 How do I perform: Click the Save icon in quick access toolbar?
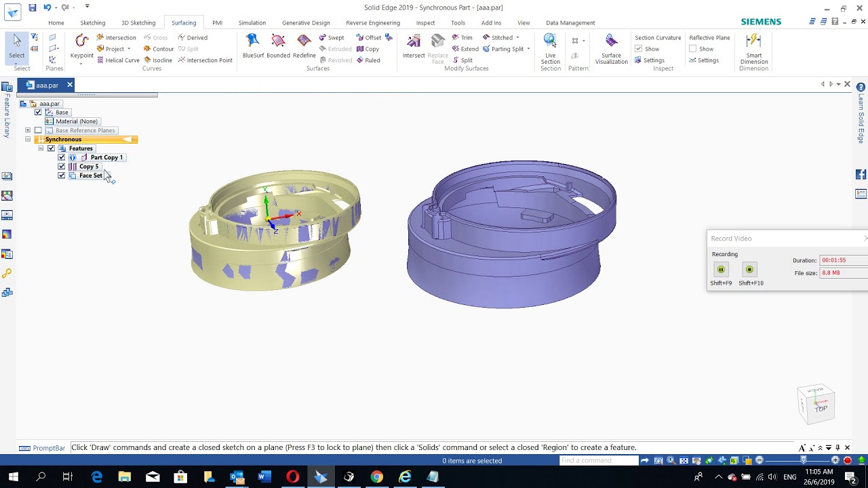pyautogui.click(x=32, y=7)
